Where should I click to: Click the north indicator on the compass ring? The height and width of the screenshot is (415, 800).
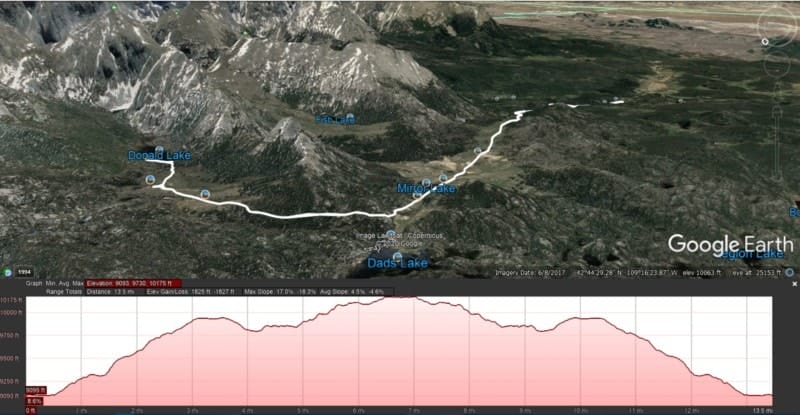765,42
